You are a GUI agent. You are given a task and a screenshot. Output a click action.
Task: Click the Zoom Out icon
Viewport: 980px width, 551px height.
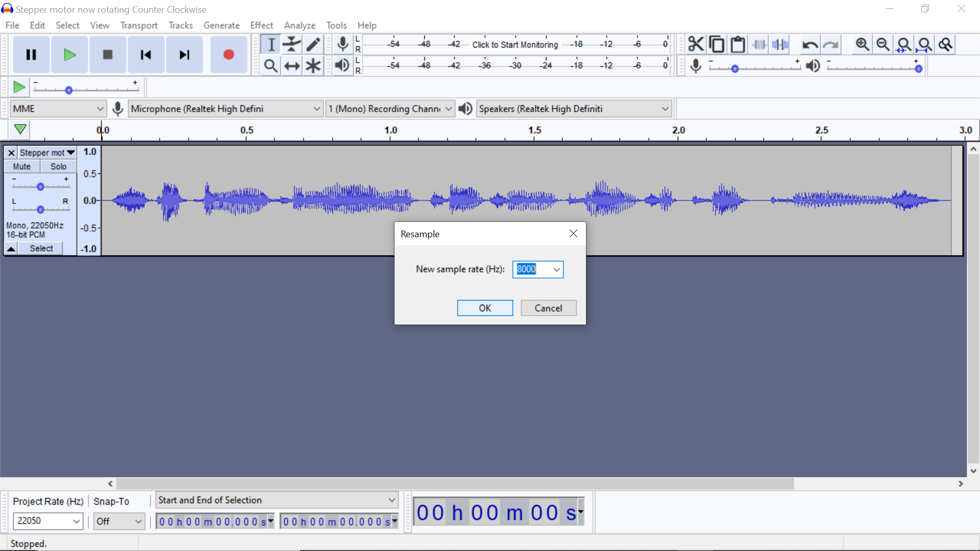(883, 44)
